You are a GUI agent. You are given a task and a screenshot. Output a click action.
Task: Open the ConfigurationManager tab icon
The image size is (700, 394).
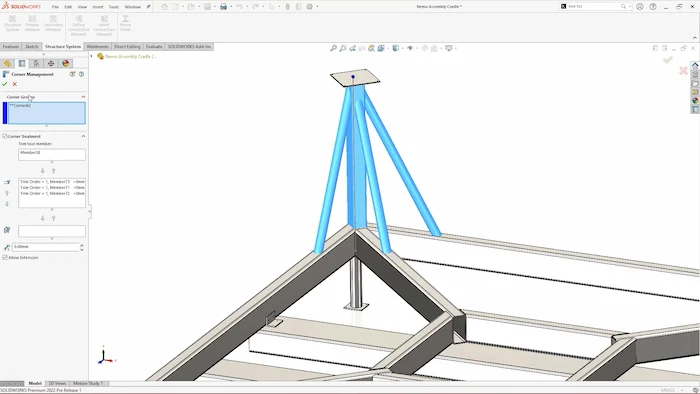pos(37,63)
